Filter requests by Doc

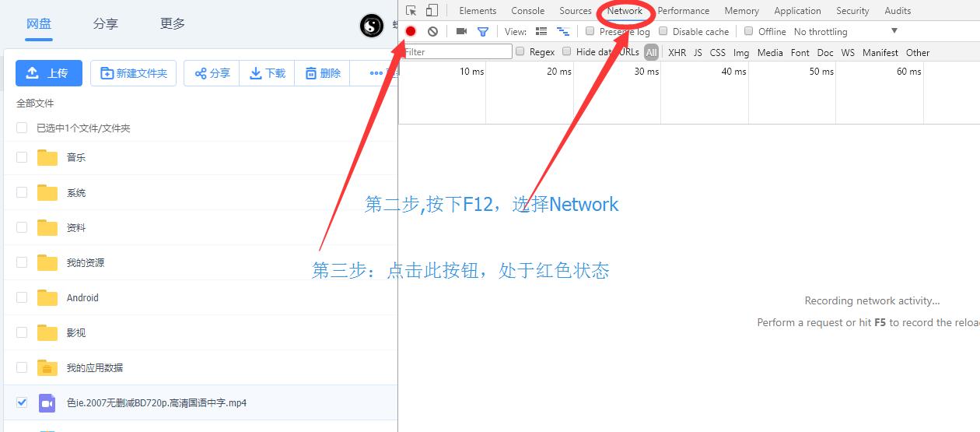(825, 52)
